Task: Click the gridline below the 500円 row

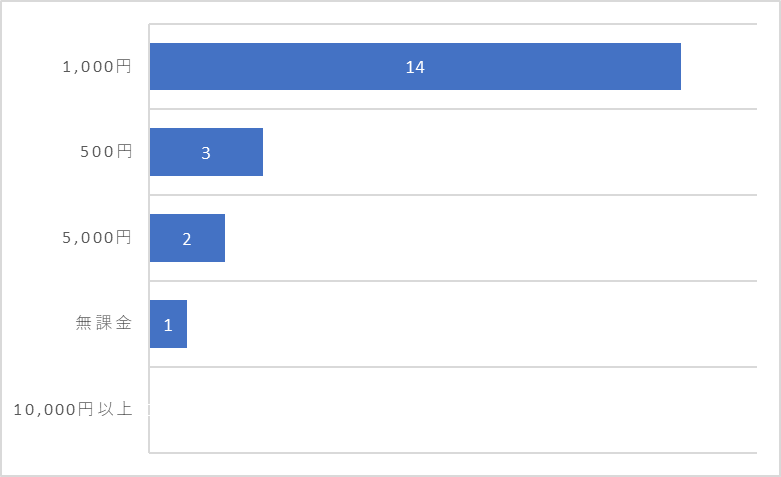Action: pyautogui.click(x=453, y=195)
